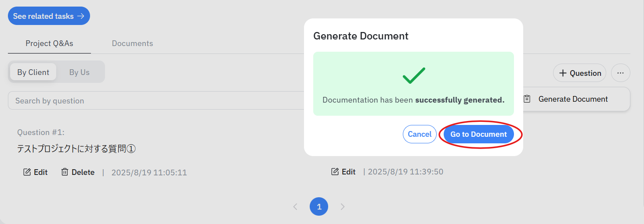Click the See related tasks button
Image resolution: width=644 pixels, height=224 pixels.
[x=49, y=16]
